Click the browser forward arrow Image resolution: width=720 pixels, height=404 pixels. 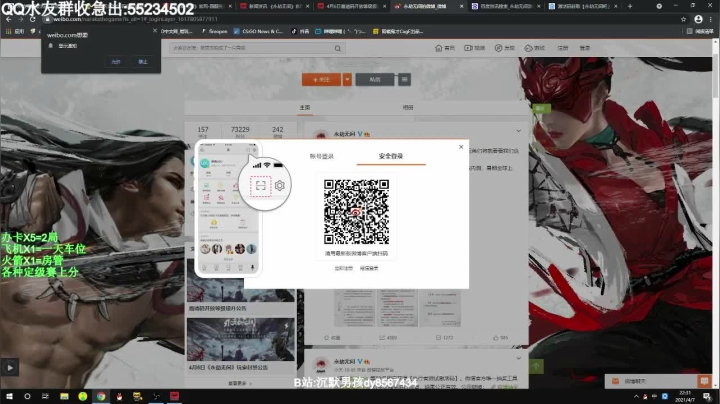21,19
